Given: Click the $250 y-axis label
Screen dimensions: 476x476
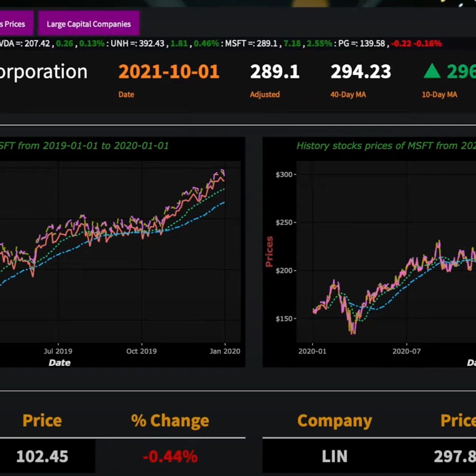Looking at the screenshot, I should click(x=284, y=223).
